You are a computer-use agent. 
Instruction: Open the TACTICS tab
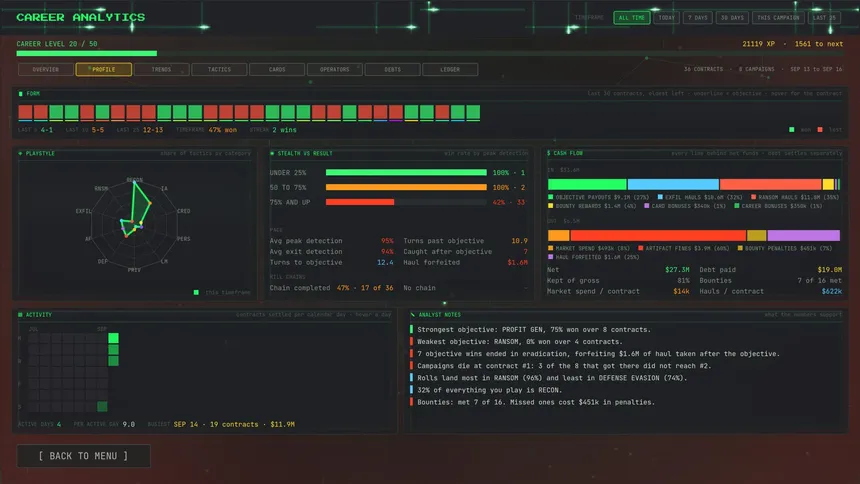click(x=219, y=70)
